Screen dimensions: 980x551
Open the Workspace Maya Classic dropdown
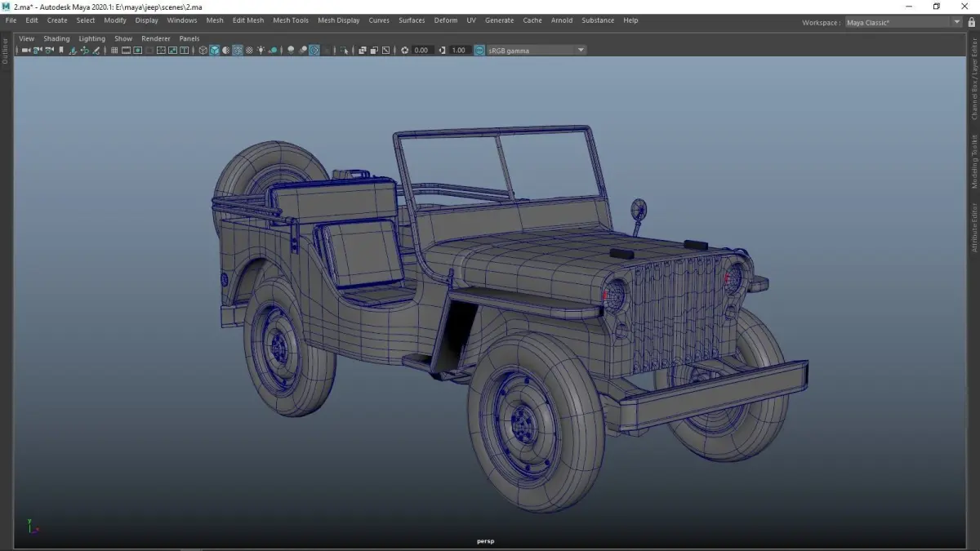point(903,22)
